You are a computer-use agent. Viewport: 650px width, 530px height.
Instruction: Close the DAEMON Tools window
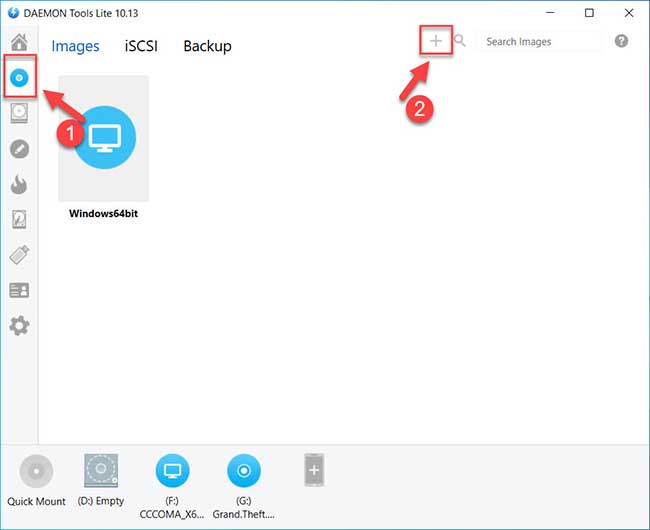[629, 13]
